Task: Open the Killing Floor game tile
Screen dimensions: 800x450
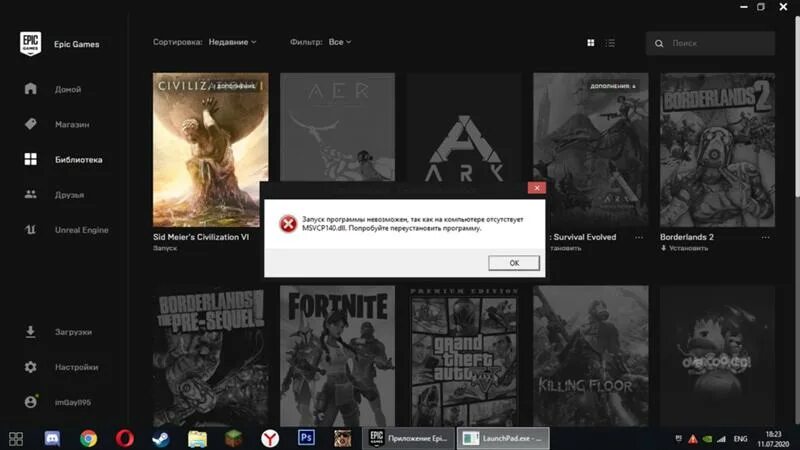Action: pyautogui.click(x=591, y=356)
